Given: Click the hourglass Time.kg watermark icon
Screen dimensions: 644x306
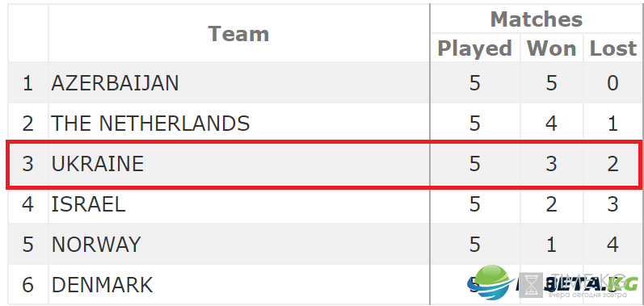Looking at the screenshot, I should 533,285.
